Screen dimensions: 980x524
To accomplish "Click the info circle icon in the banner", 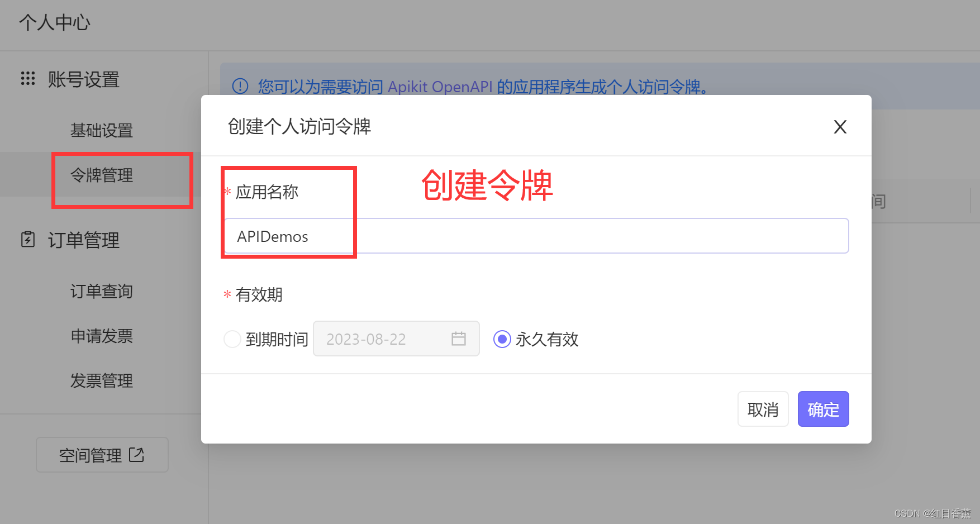I will click(x=240, y=87).
